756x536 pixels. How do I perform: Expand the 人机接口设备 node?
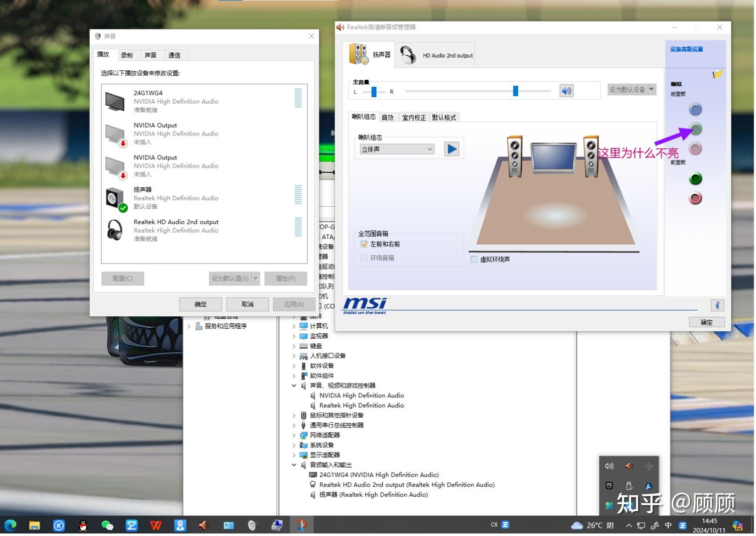pyautogui.click(x=294, y=356)
